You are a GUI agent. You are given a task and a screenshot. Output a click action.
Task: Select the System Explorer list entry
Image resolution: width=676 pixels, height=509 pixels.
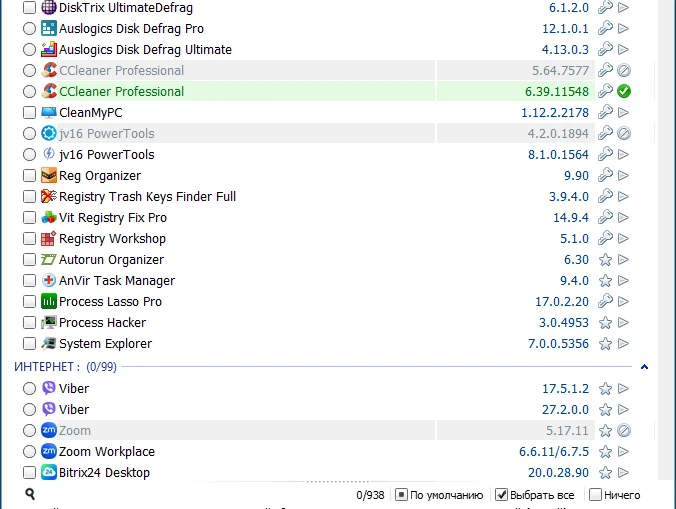(105, 344)
